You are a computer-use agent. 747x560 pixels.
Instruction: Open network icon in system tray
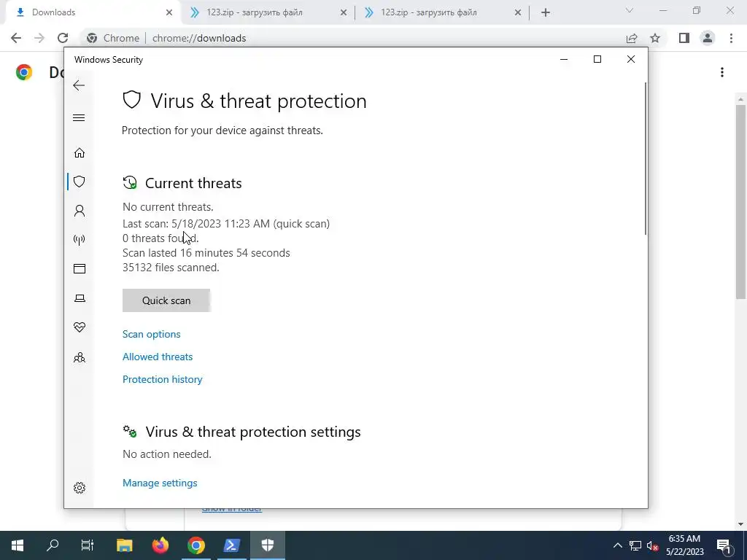[635, 545]
